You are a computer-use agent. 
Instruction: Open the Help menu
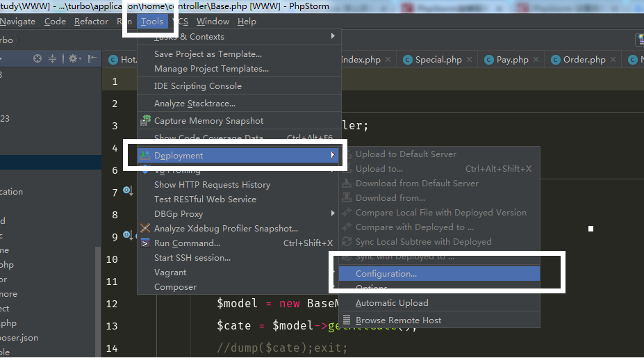(247, 22)
